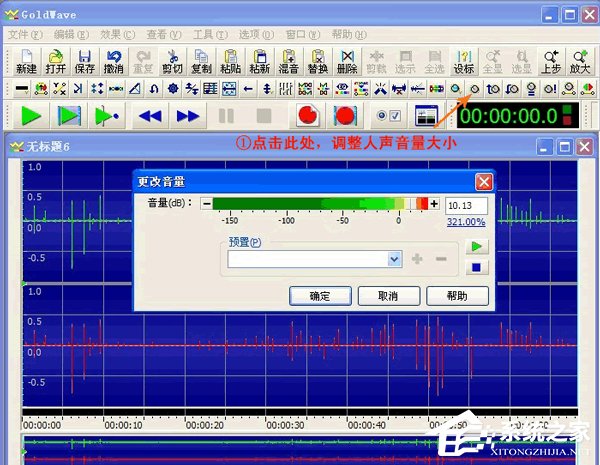Open the 文件 menu
600x465 pixels.
tap(25, 35)
